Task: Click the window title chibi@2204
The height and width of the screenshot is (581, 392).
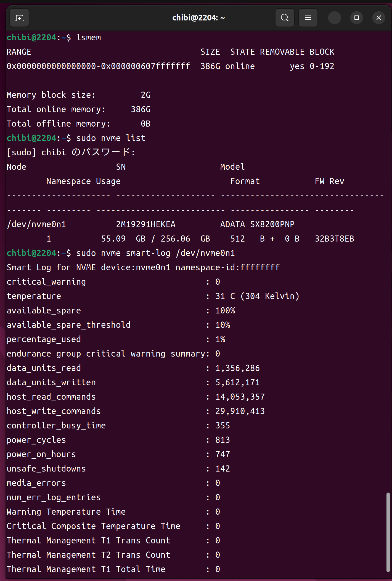Action: coord(198,18)
